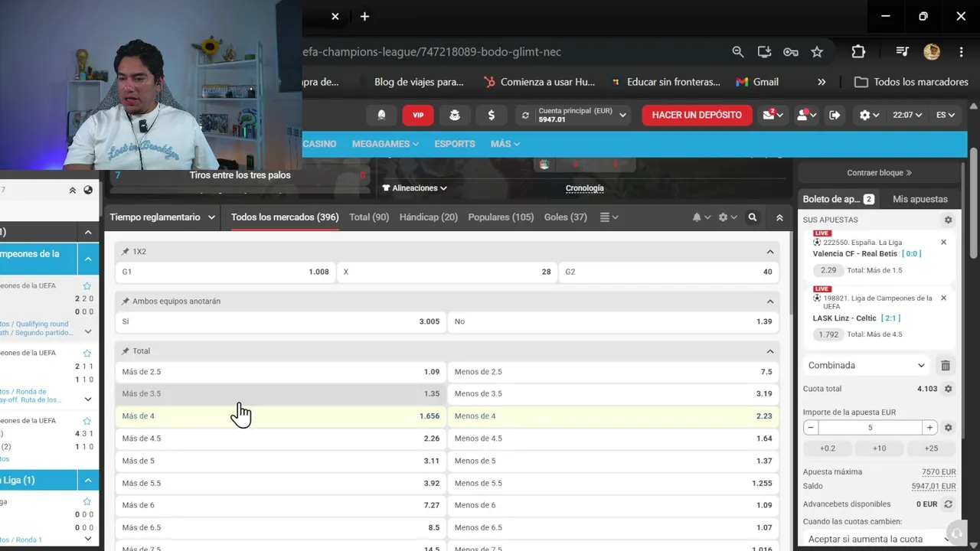The image size is (980, 551).
Task: Remove the Valencia CF - Real Betis bet
Action: (x=943, y=243)
